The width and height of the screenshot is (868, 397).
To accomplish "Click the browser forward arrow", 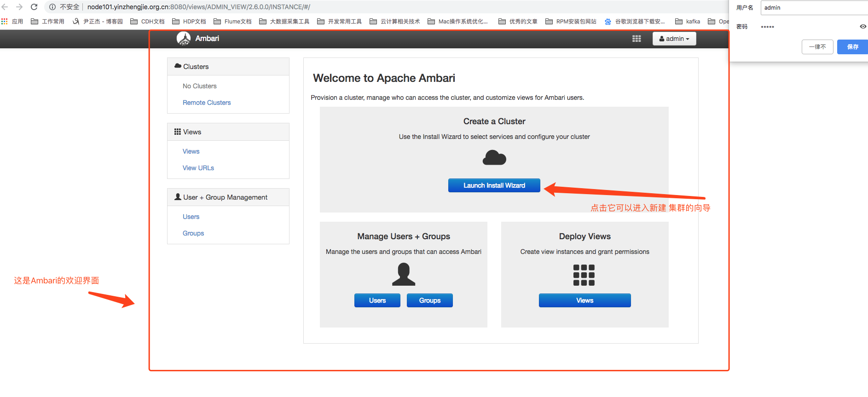I will (19, 7).
